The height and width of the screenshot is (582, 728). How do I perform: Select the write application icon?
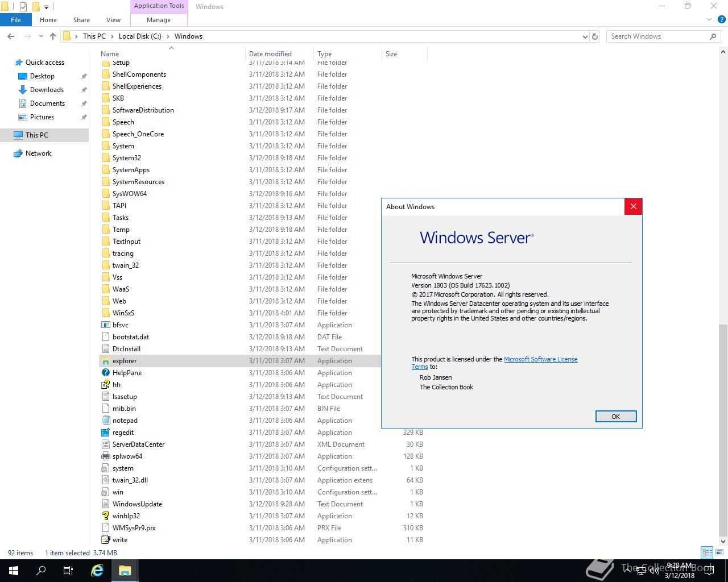point(105,540)
